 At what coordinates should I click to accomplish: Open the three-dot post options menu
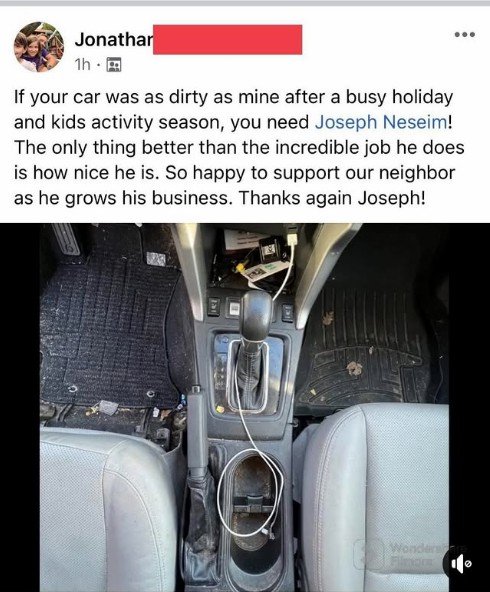coord(465,35)
